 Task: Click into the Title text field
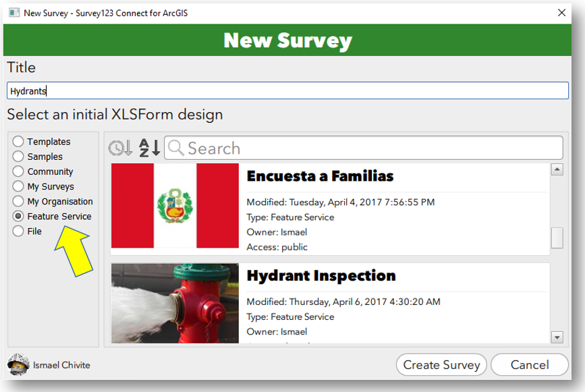click(287, 91)
